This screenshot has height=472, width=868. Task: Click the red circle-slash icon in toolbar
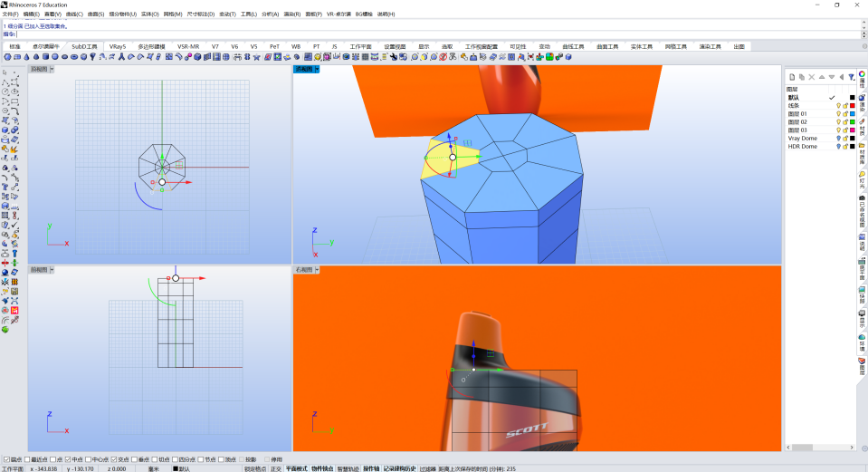coord(443,57)
